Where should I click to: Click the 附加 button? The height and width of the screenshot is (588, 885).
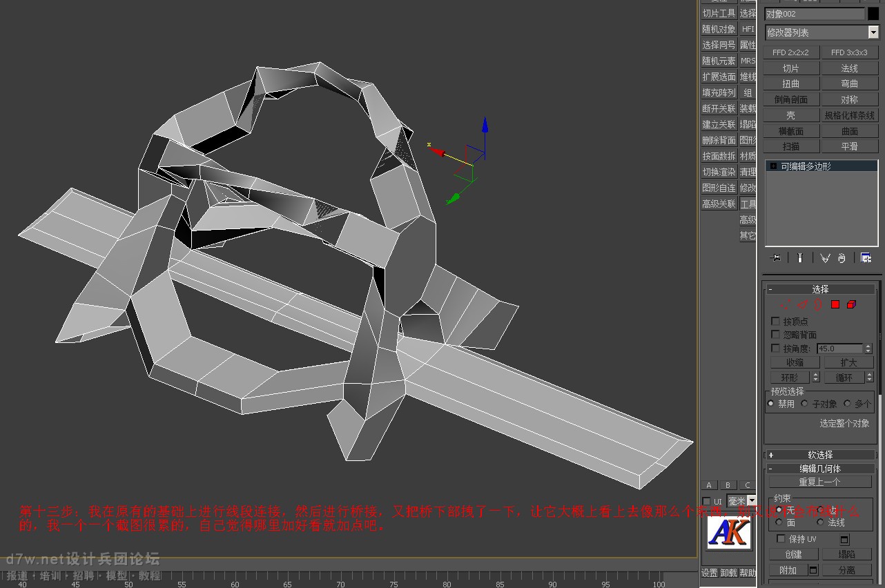[788, 570]
